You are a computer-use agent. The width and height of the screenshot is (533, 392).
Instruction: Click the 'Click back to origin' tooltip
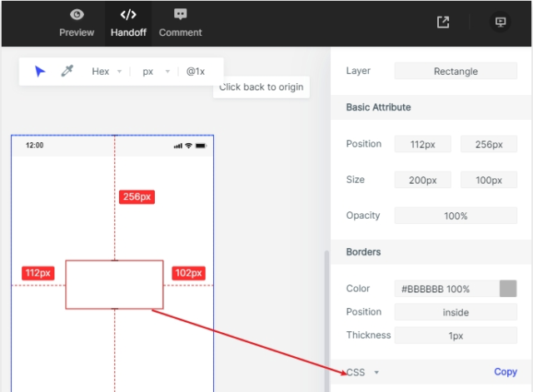[x=261, y=87]
